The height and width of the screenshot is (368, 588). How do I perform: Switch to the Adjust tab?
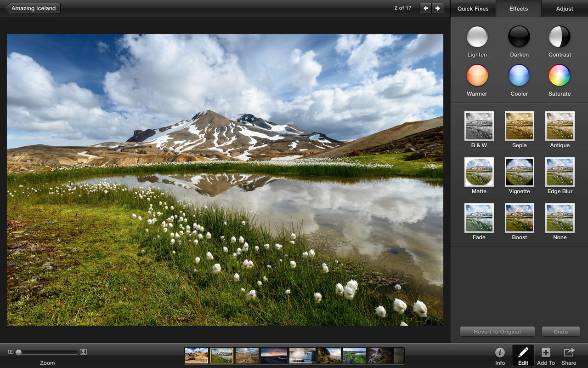pyautogui.click(x=565, y=8)
